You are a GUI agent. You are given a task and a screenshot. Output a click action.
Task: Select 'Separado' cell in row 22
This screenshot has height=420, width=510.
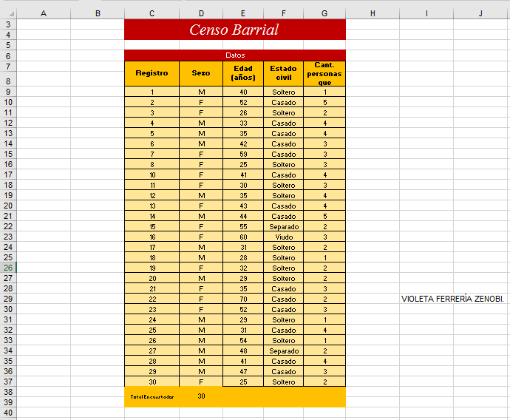coord(284,227)
